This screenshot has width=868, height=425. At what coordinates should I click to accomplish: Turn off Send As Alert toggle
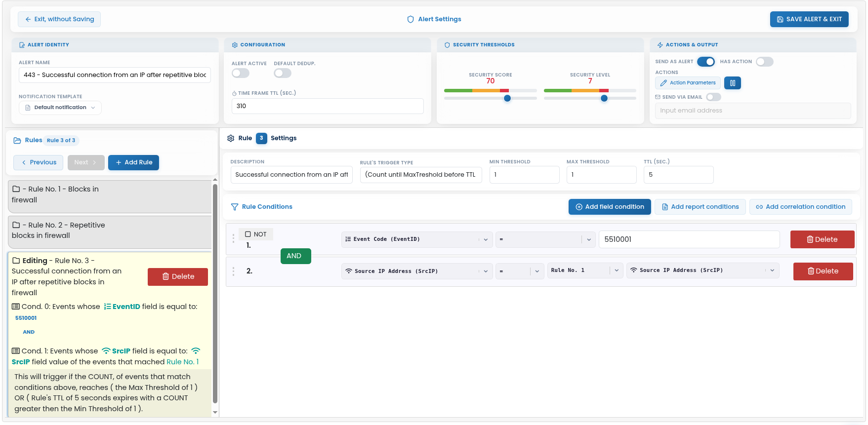[x=706, y=62]
